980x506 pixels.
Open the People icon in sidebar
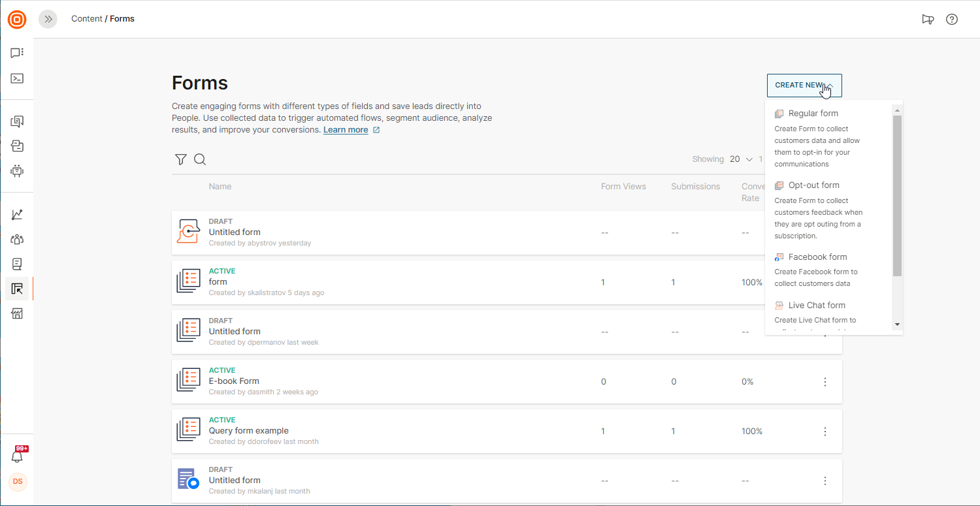17,239
